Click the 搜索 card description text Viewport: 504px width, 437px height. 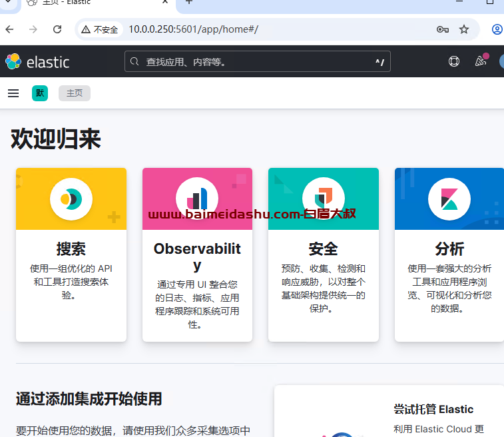(x=71, y=282)
